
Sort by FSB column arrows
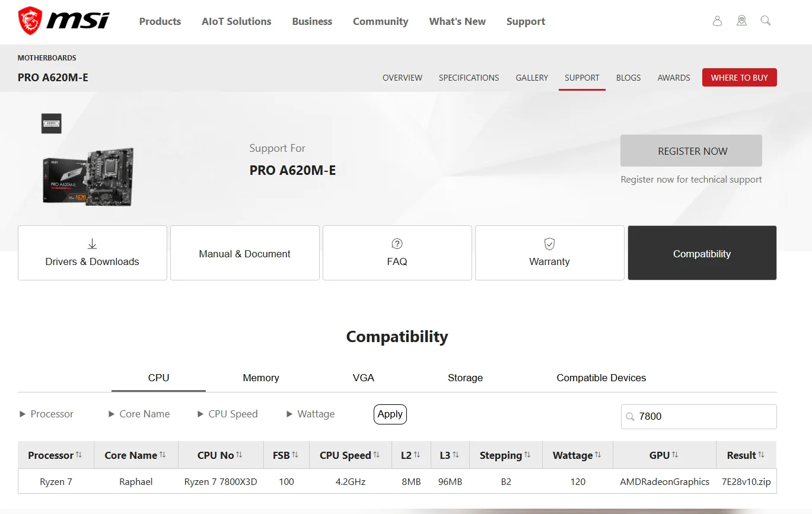[x=295, y=455]
